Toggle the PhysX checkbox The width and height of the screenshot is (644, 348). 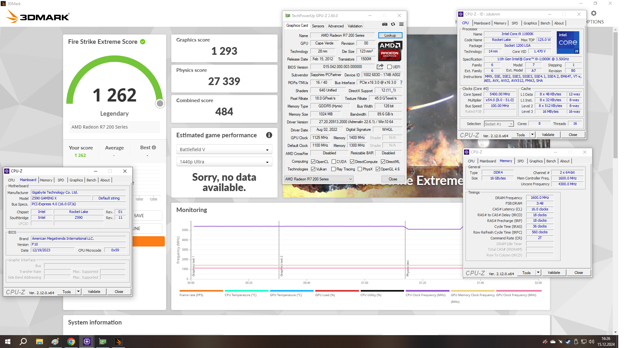tap(360, 169)
